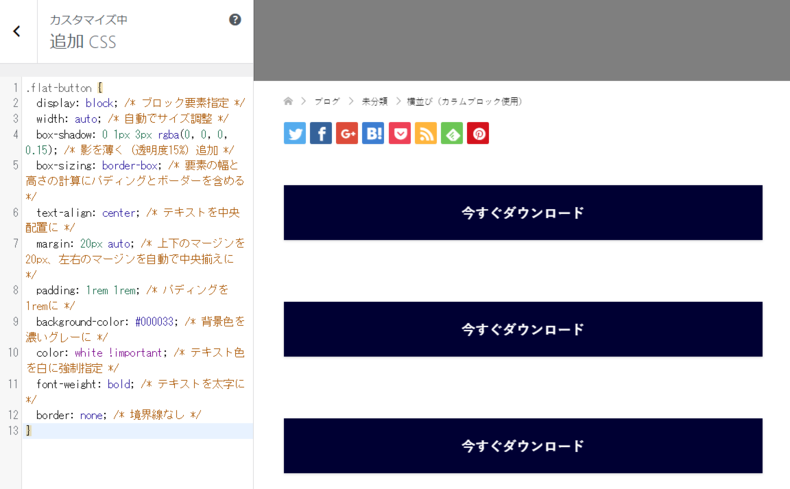Viewport: 790px width, 489px height.
Task: Open the help question mark icon
Action: pyautogui.click(x=235, y=20)
